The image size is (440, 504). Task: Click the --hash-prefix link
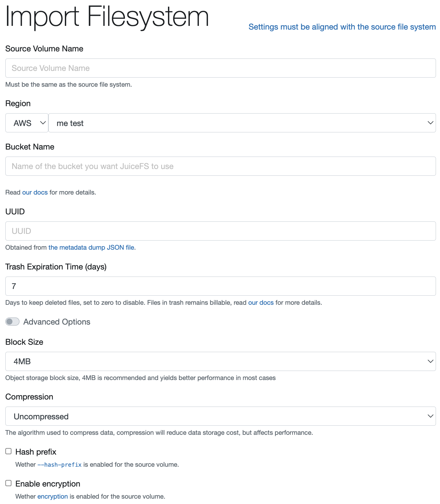59,465
